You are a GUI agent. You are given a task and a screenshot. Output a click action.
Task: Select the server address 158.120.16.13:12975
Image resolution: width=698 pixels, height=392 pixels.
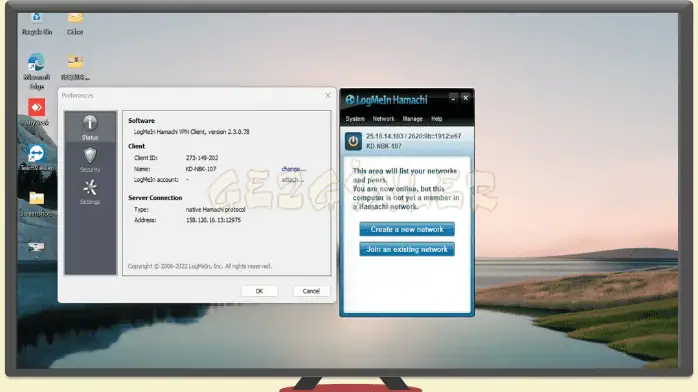coord(213,220)
